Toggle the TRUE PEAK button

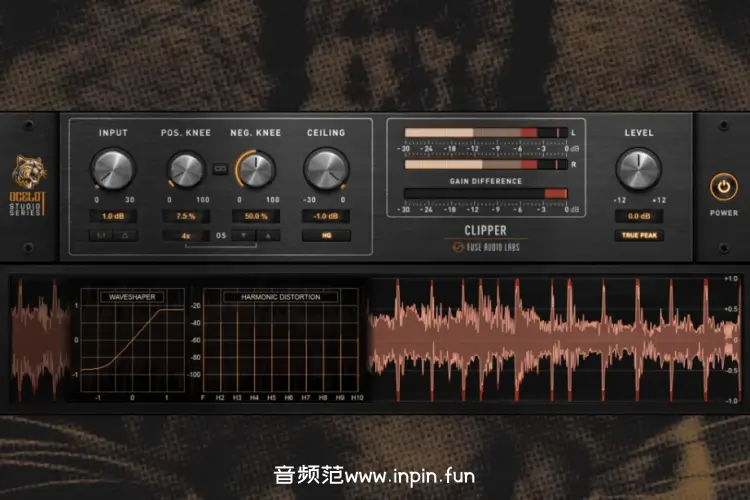coord(639,235)
